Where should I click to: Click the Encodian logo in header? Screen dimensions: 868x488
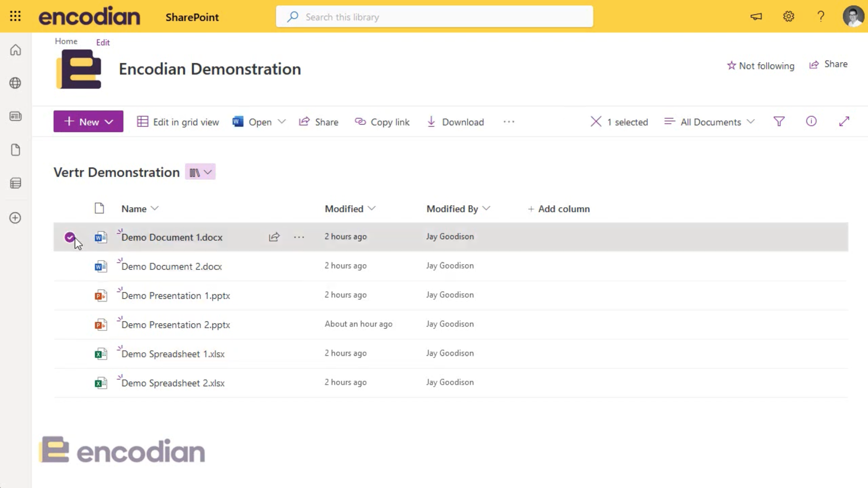coord(90,16)
